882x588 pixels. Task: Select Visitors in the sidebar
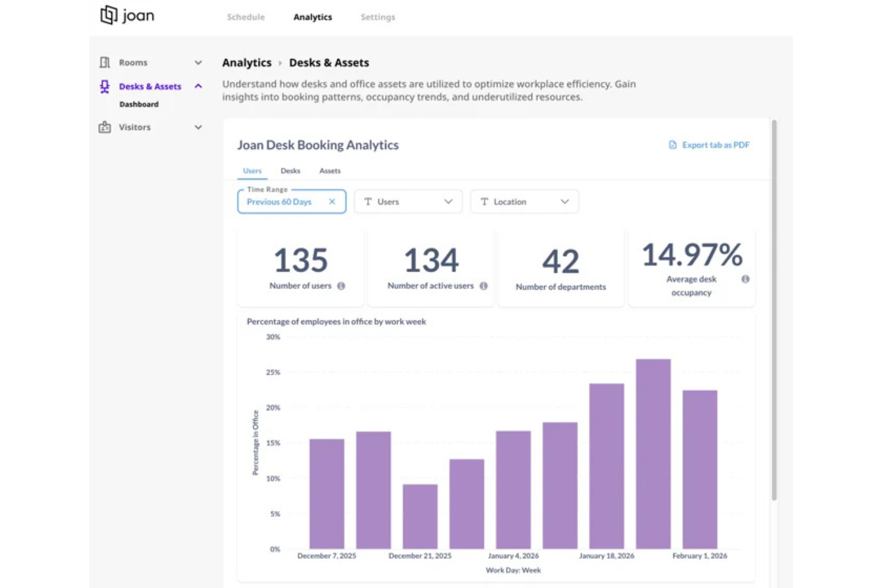(135, 127)
